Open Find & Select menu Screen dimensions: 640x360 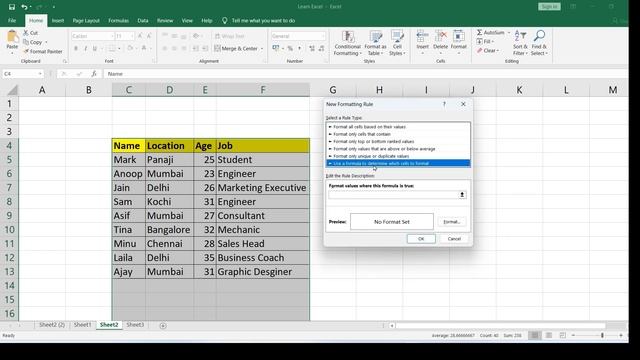tap(539, 43)
